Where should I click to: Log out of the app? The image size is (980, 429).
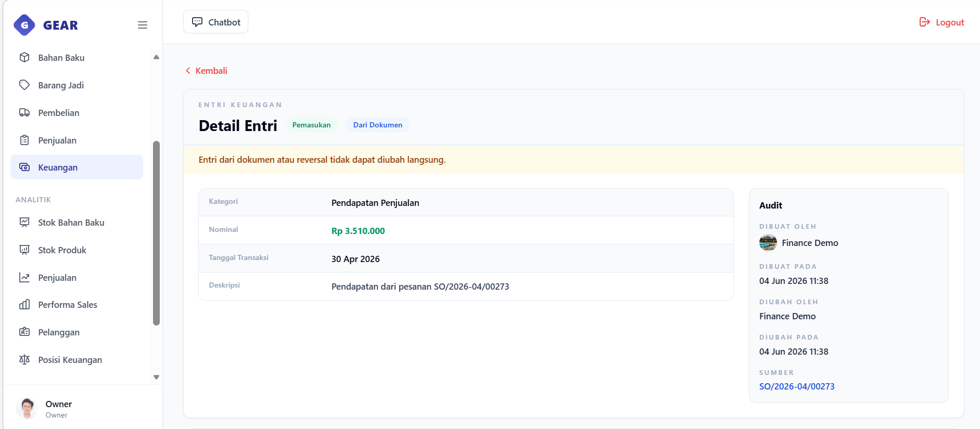[x=941, y=22]
